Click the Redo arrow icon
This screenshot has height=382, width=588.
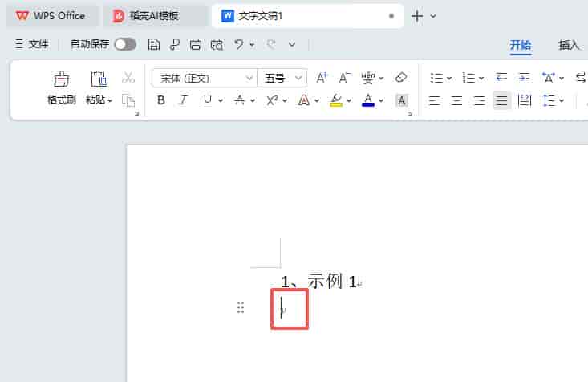[271, 44]
